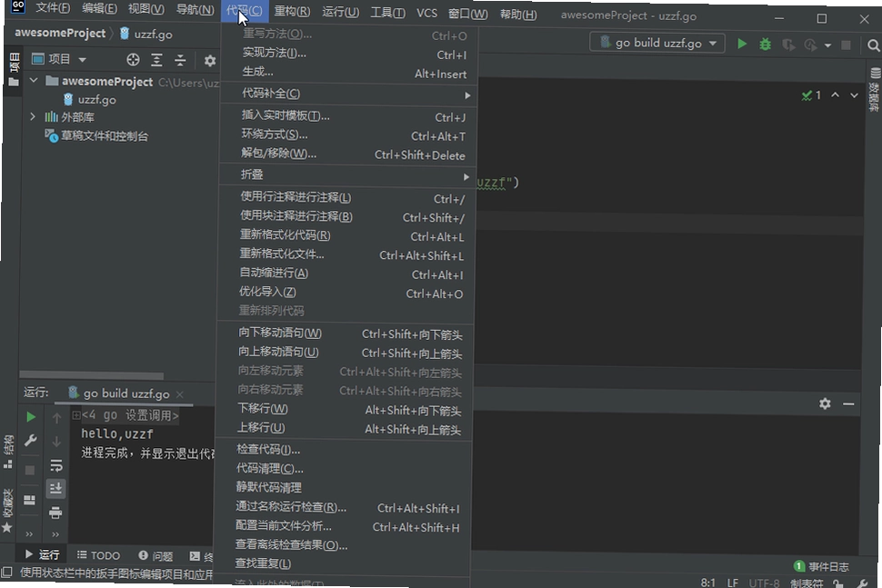Print console output icon
The height and width of the screenshot is (588, 882).
tap(55, 512)
